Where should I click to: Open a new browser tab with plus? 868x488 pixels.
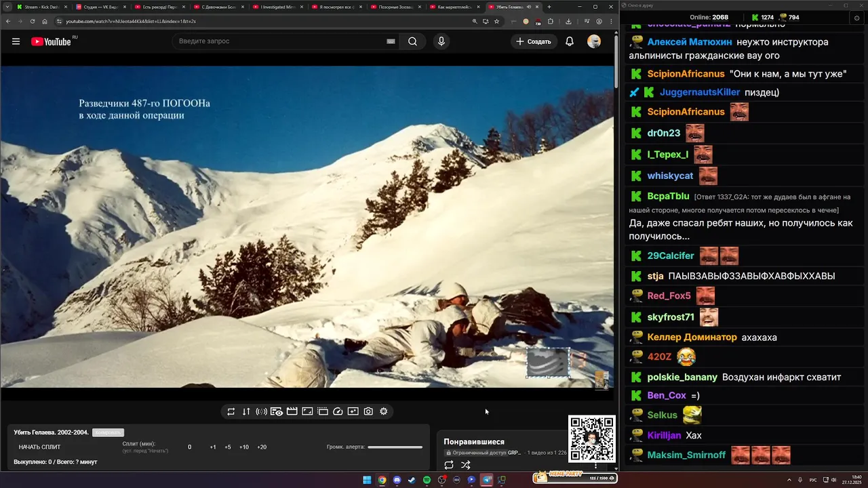coord(549,7)
